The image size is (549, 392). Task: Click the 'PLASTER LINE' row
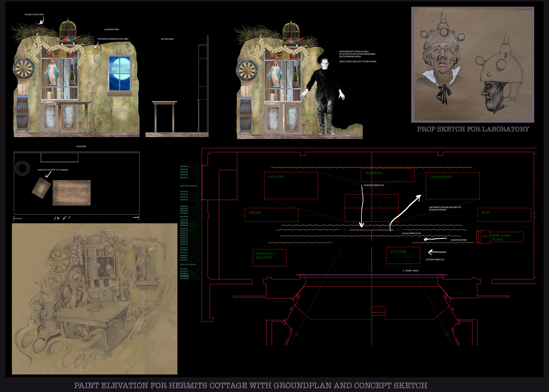[184, 277]
